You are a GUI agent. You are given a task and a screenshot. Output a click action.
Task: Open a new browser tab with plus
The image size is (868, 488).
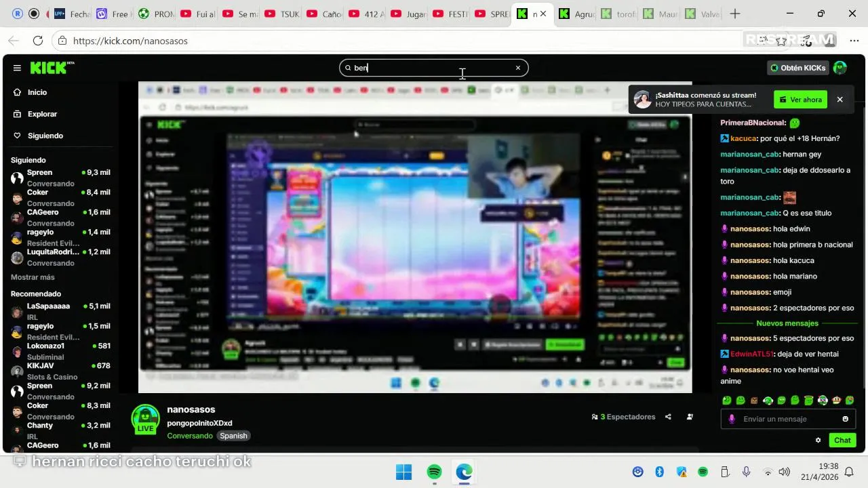[735, 14]
